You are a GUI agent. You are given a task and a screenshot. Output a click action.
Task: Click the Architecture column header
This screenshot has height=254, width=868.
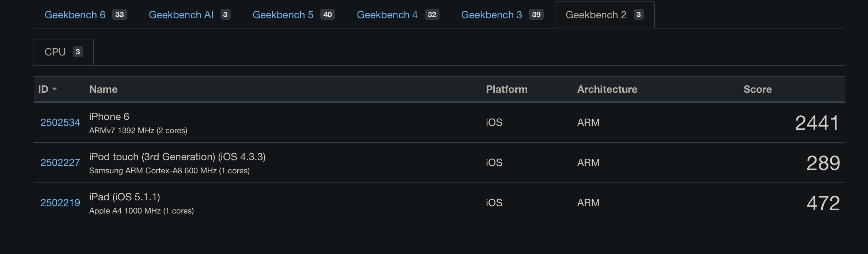(x=607, y=89)
